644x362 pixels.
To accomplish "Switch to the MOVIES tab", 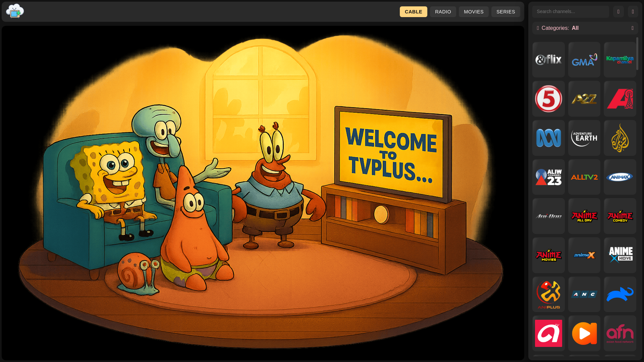I will click(473, 12).
